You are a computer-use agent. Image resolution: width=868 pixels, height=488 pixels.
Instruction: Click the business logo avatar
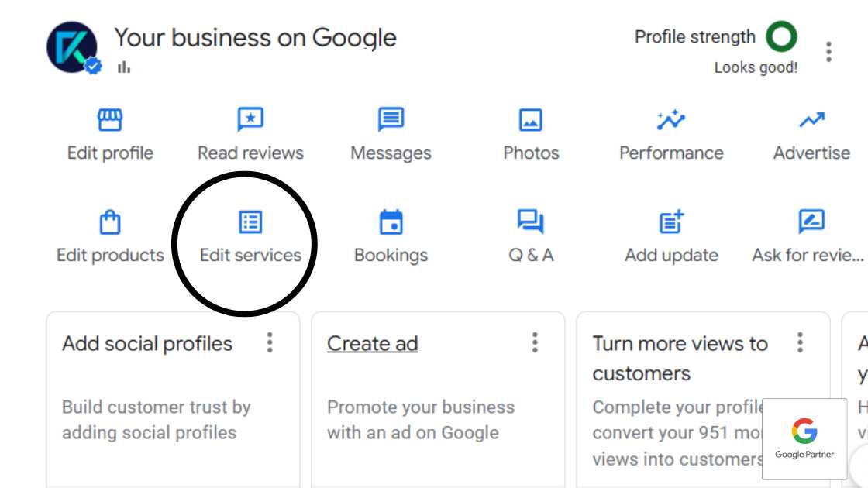coord(72,47)
